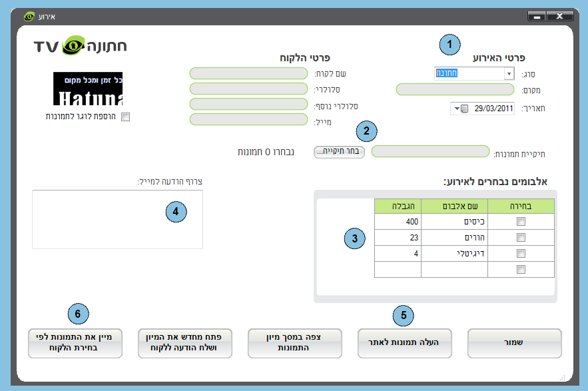The width and height of the screenshot is (588, 391).
Task: Expand the date picker dropdown arrow
Action: pyautogui.click(x=457, y=109)
